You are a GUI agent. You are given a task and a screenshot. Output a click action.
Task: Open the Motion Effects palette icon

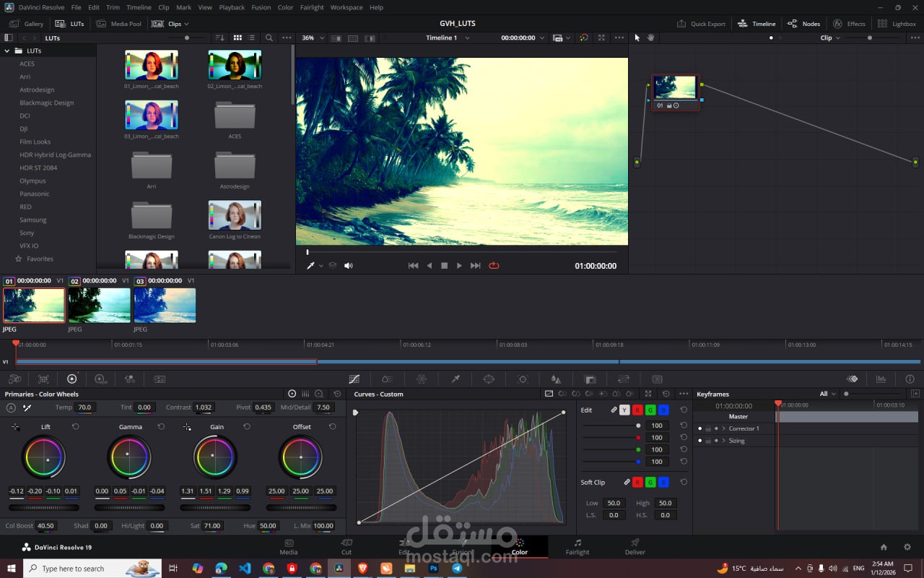pyautogui.click(x=160, y=379)
